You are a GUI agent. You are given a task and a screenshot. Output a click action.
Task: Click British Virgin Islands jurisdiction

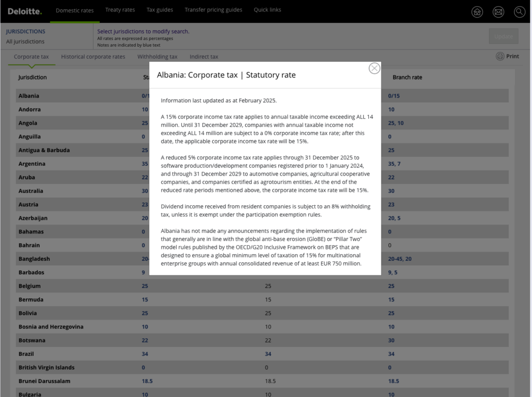[46, 367]
